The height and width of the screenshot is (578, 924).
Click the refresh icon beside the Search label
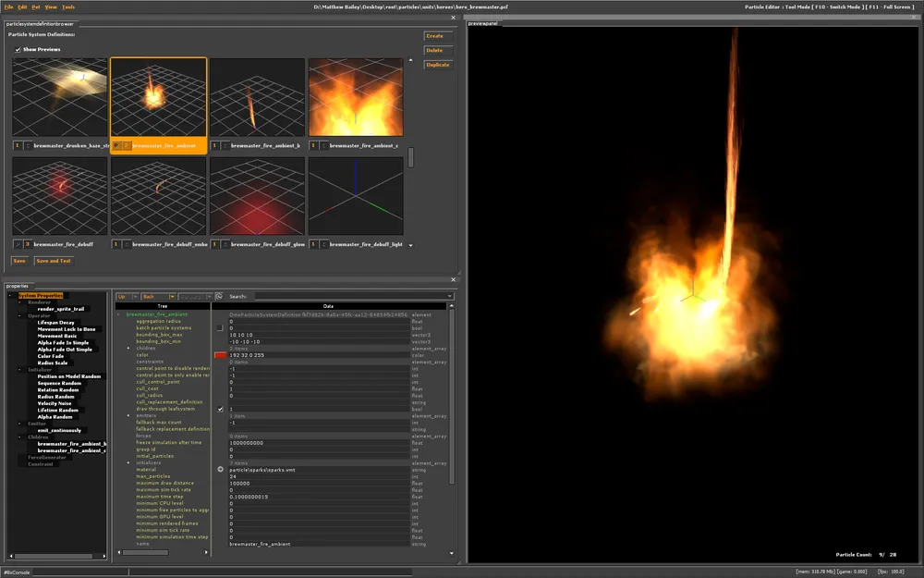218,297
